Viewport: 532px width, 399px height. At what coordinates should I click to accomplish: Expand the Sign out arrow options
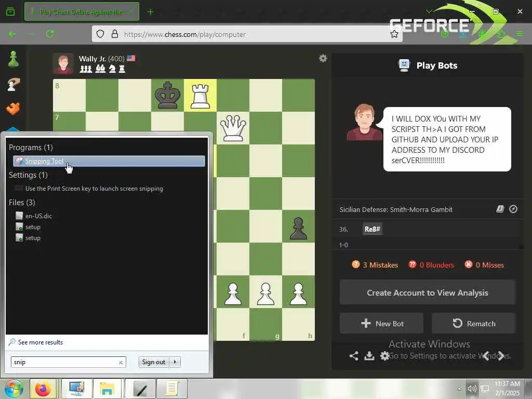pyautogui.click(x=175, y=362)
